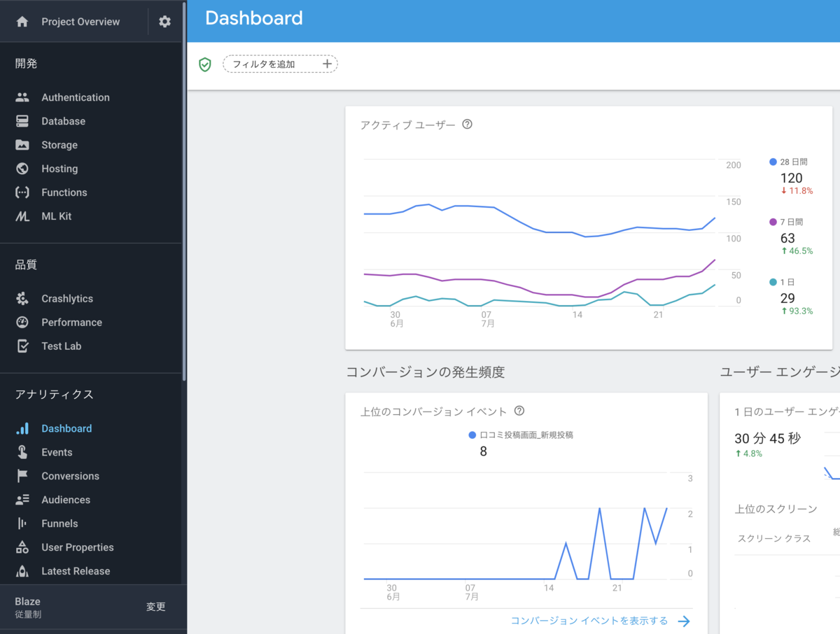Click the Test Lab checkmark icon

[22, 346]
